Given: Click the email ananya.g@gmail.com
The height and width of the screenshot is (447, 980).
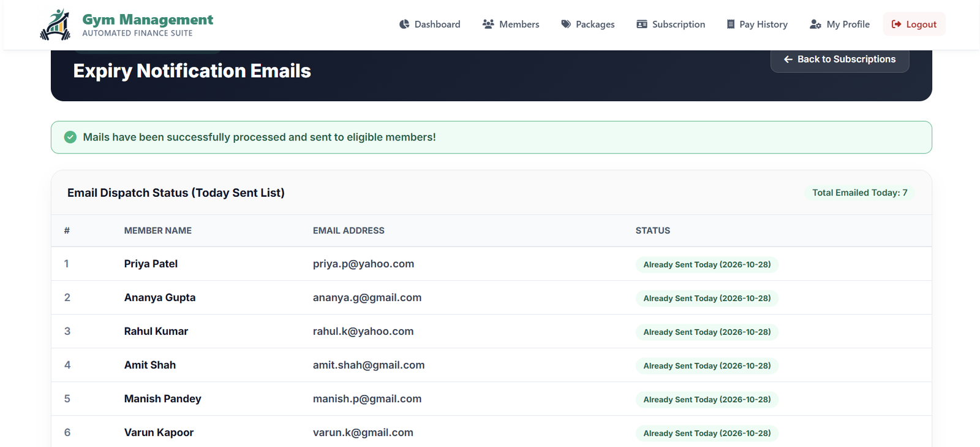Looking at the screenshot, I should [367, 297].
